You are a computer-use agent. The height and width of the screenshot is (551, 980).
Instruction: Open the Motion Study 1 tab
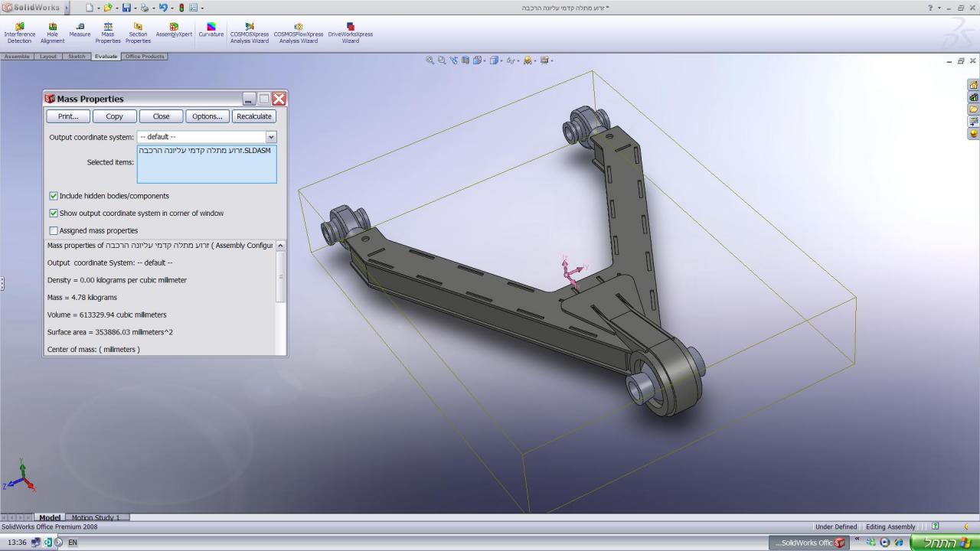[96, 518]
